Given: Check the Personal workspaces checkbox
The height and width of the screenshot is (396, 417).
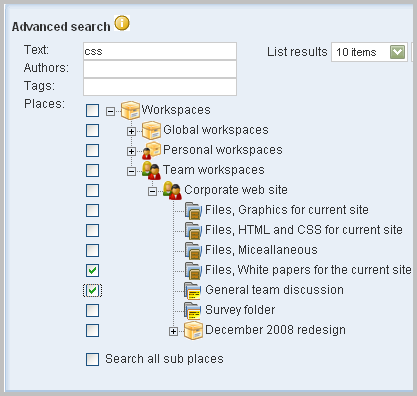Looking at the screenshot, I should [92, 150].
